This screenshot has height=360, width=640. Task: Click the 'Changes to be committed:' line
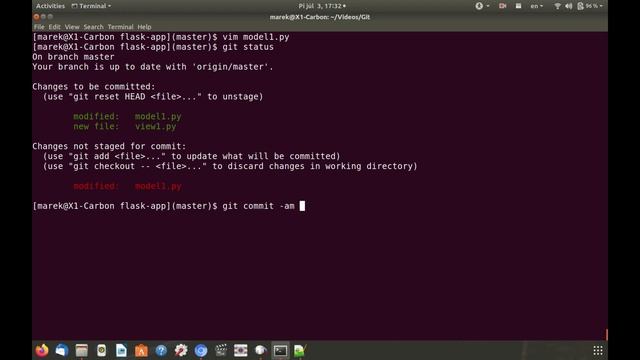(x=94, y=87)
